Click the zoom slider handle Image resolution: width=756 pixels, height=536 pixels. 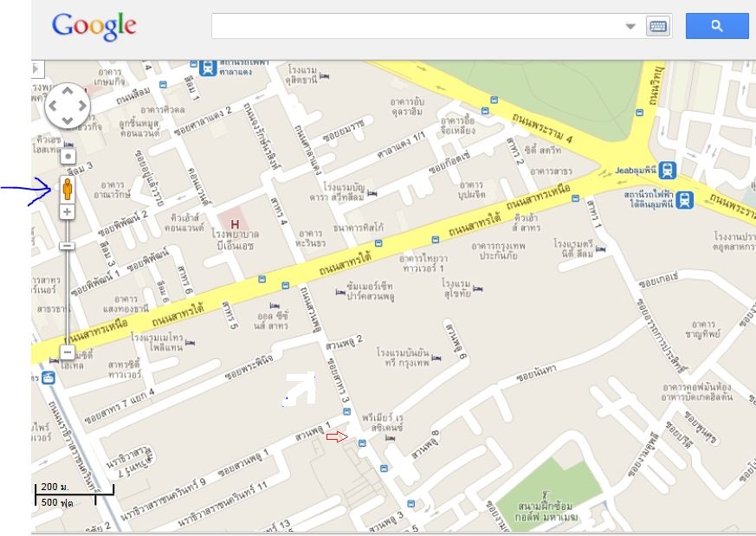coord(67,246)
